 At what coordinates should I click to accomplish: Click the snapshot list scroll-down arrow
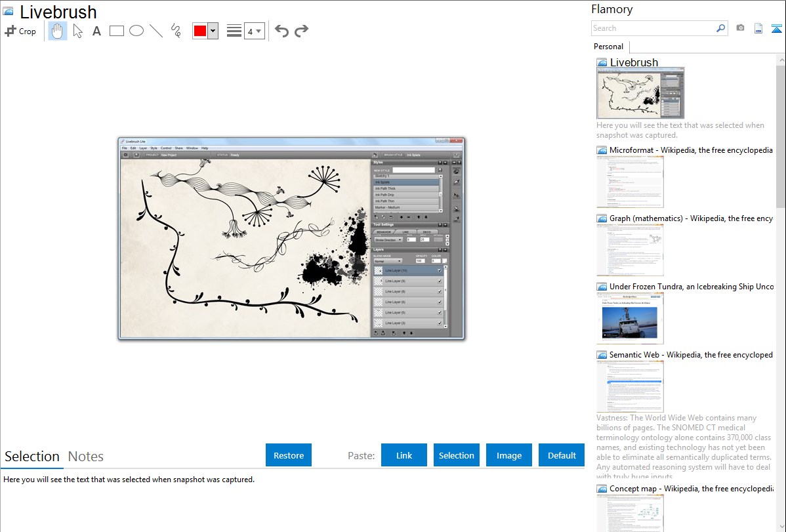tap(781, 527)
